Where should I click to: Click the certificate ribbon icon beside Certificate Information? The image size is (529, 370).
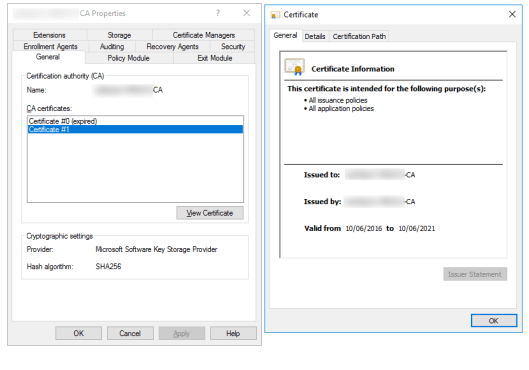[x=295, y=67]
